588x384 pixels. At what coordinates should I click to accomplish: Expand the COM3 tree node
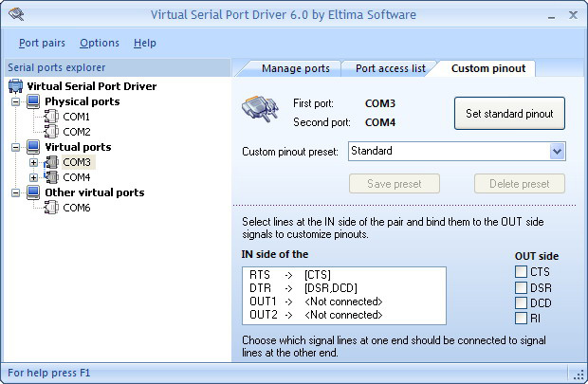(34, 162)
